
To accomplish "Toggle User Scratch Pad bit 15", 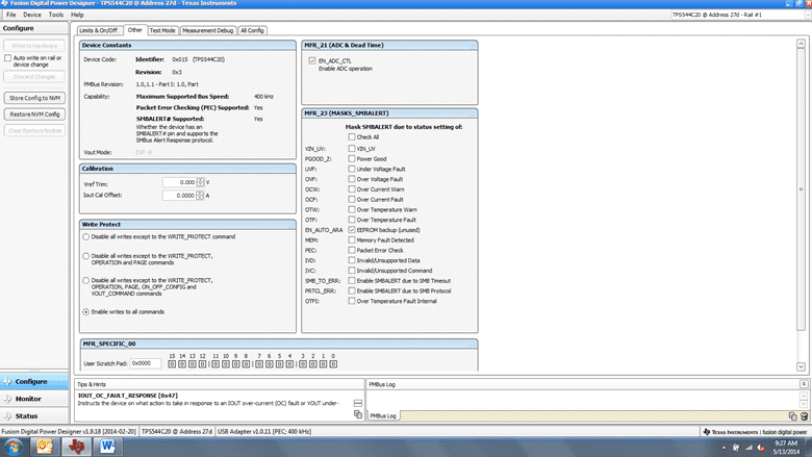I will tap(172, 364).
